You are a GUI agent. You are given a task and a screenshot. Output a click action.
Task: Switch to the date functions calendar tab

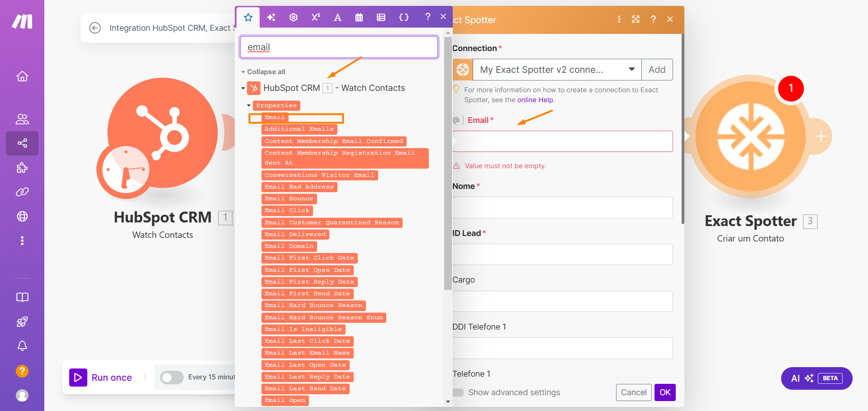[x=359, y=18]
